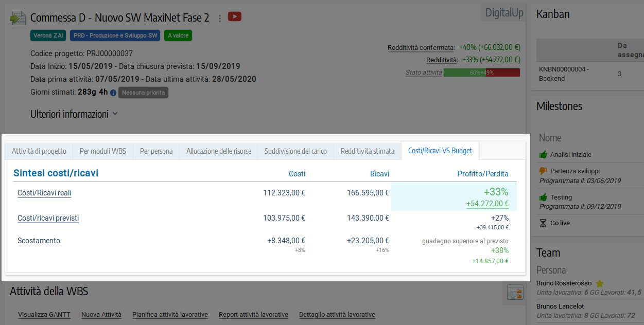This screenshot has width=644, height=325.
Task: Switch to the Attività di progetto tab
Action: (x=39, y=151)
